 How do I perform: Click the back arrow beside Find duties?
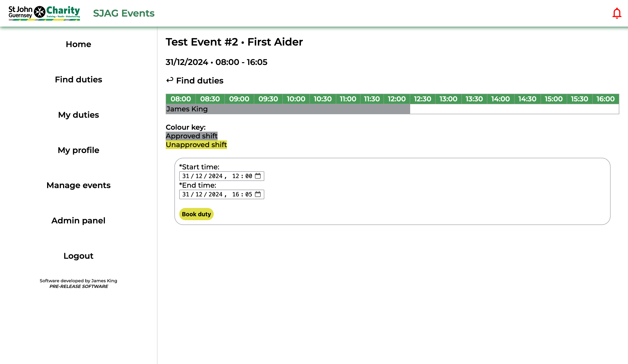click(170, 80)
